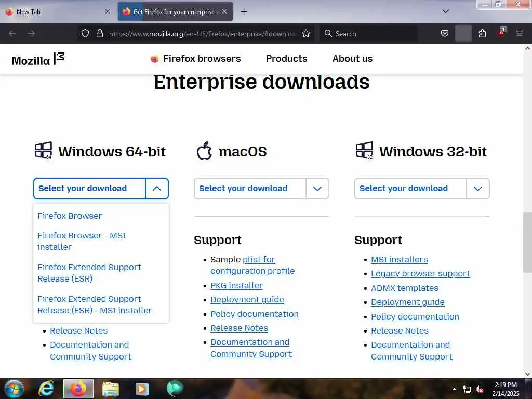This screenshot has height=399, width=532.
Task: Open Windows 32-bit Release Notes link
Action: click(x=400, y=330)
